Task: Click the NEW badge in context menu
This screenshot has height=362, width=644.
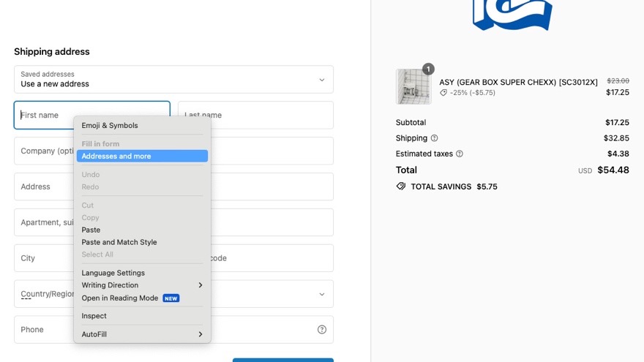Action: click(x=171, y=298)
